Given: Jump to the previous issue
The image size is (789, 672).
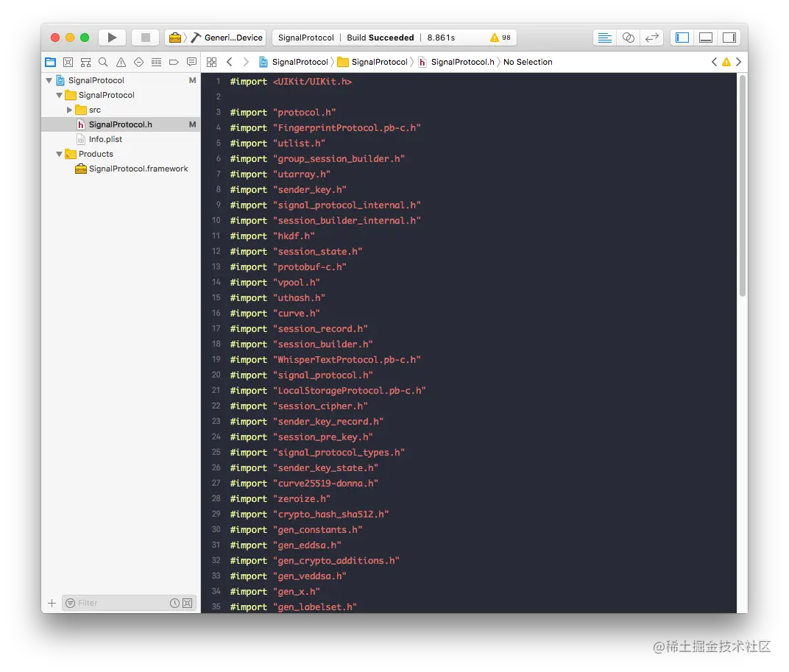Looking at the screenshot, I should pyautogui.click(x=714, y=62).
